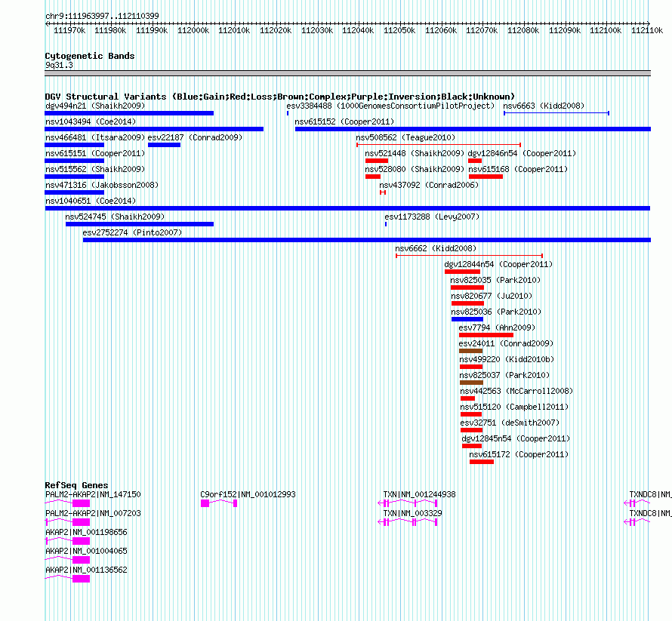Click the dgv494n21 (Shaikh2009) variant label
This screenshot has height=621, width=672.
(95, 106)
